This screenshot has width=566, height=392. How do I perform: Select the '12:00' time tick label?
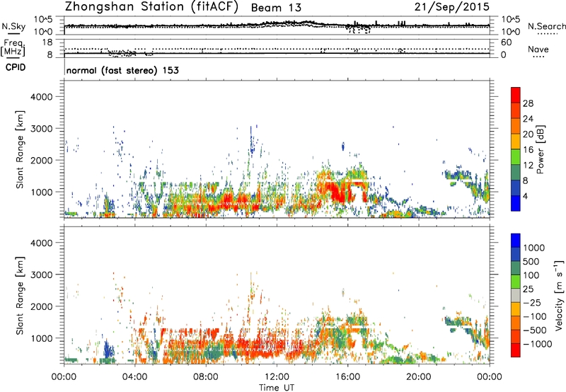tap(277, 377)
